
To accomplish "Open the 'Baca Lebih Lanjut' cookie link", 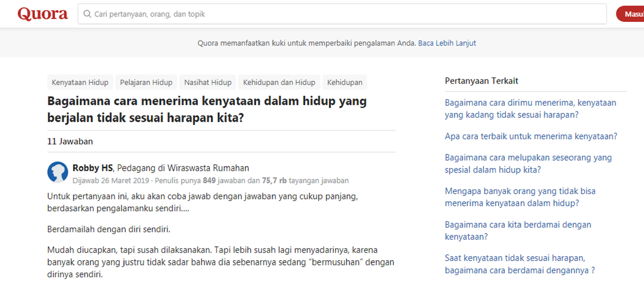I will [x=447, y=43].
